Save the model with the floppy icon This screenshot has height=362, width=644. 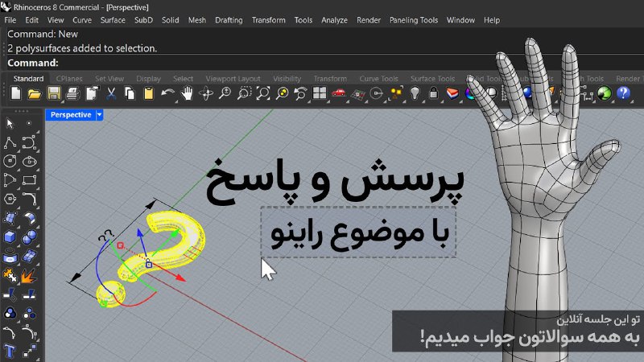click(54, 93)
